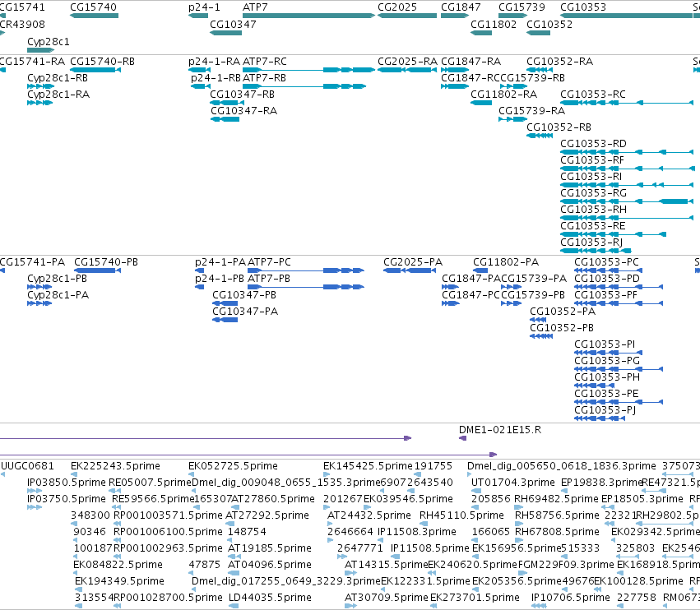Select the UUGC0681 EST label
The image size is (700, 610).
coord(27,466)
